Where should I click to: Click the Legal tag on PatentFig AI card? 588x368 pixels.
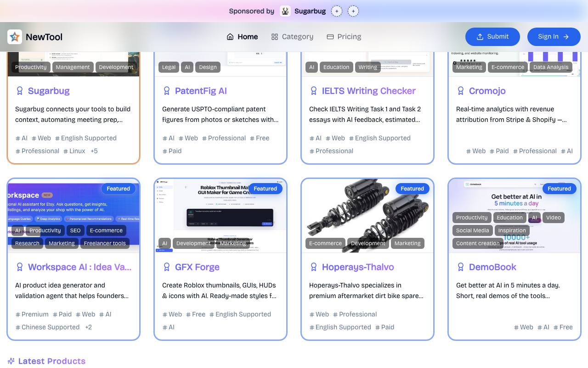(169, 67)
